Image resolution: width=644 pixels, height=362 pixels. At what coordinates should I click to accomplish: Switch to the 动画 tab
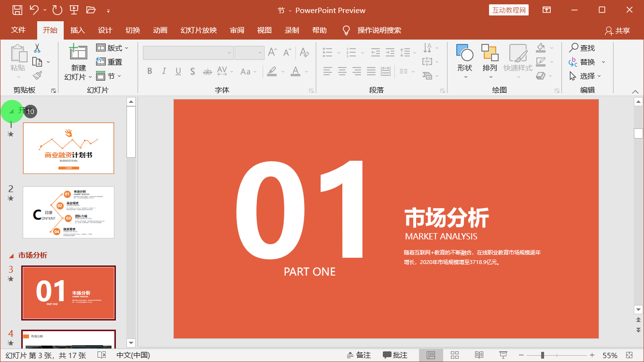[160, 30]
